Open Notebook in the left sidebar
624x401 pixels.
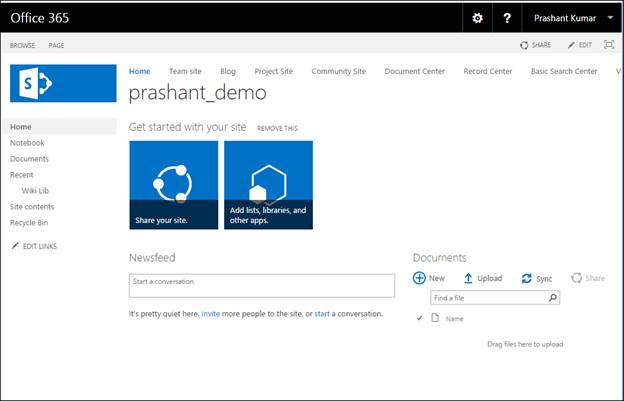pos(27,143)
